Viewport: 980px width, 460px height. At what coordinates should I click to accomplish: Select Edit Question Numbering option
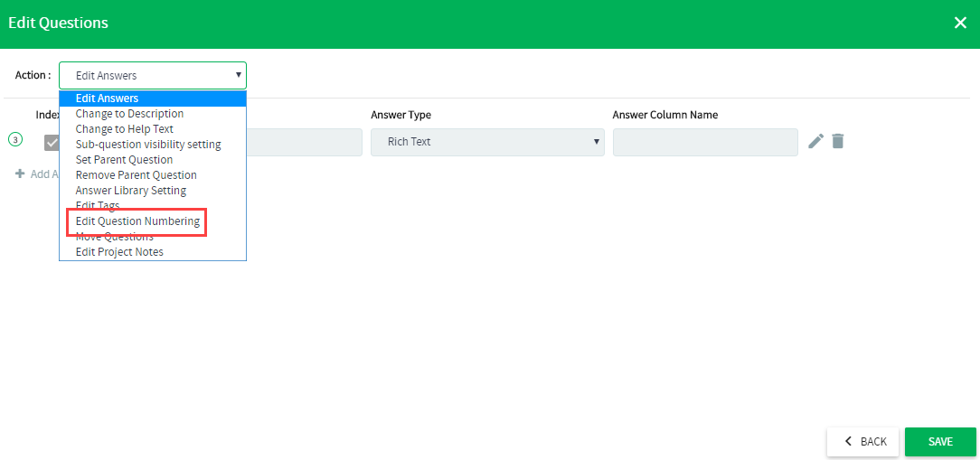coord(153,221)
